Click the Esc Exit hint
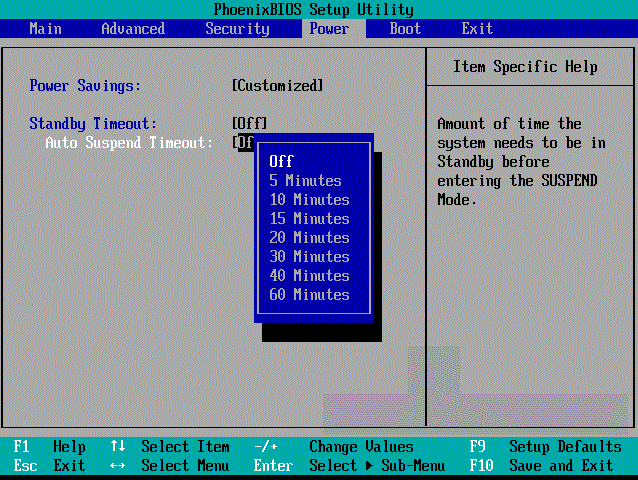This screenshot has height=480, width=638. click(50, 466)
